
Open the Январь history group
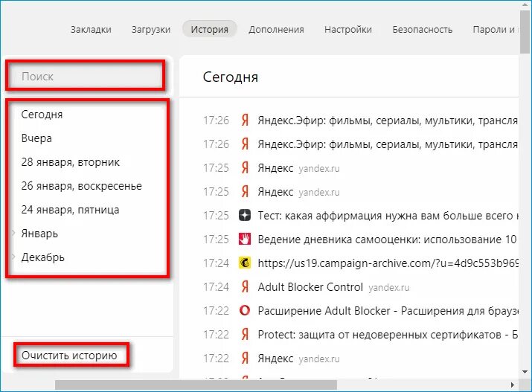[x=39, y=234]
